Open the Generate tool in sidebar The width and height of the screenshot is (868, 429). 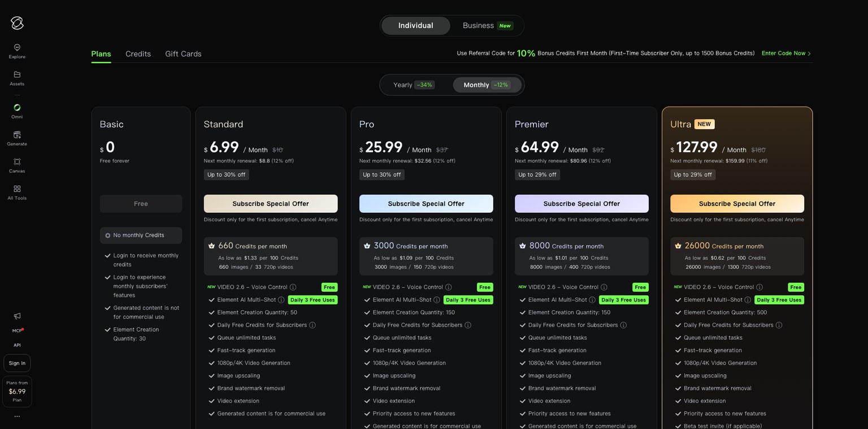click(x=17, y=138)
